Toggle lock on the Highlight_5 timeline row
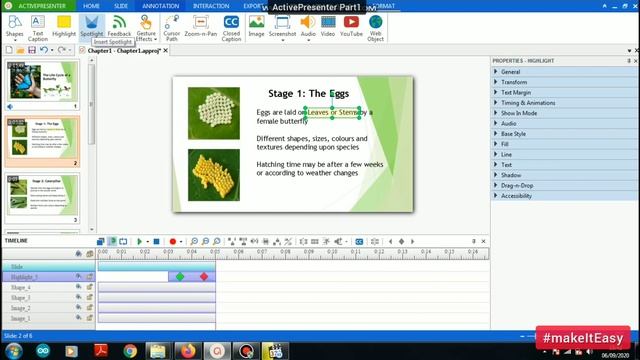Image resolution: width=640 pixels, height=360 pixels. (x=90, y=276)
